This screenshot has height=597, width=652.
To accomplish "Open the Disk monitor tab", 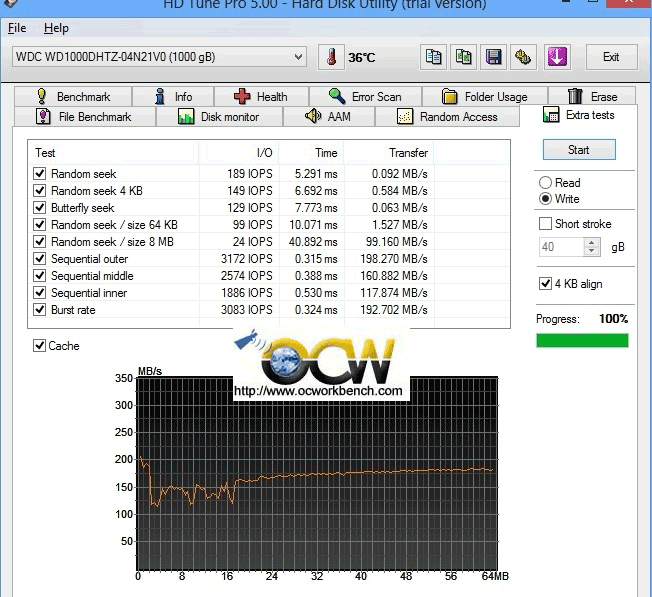I will tap(219, 116).
